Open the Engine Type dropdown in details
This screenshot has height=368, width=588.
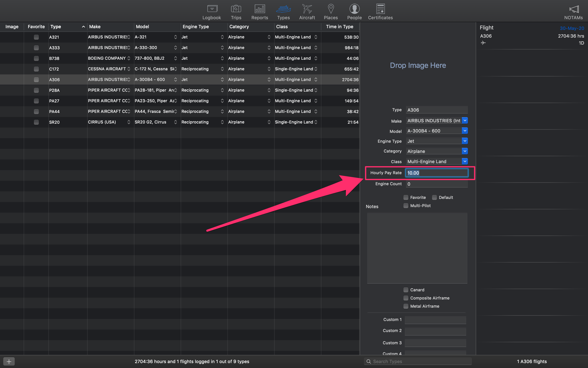pos(464,141)
